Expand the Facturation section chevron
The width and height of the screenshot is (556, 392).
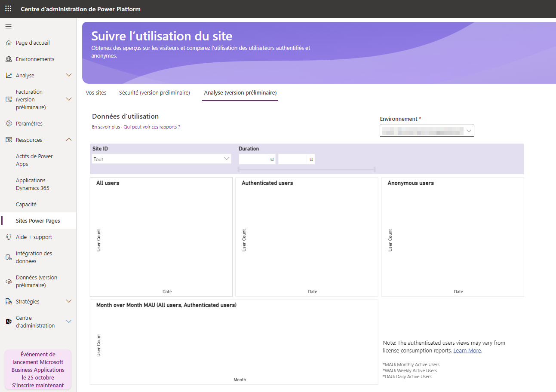coord(69,99)
